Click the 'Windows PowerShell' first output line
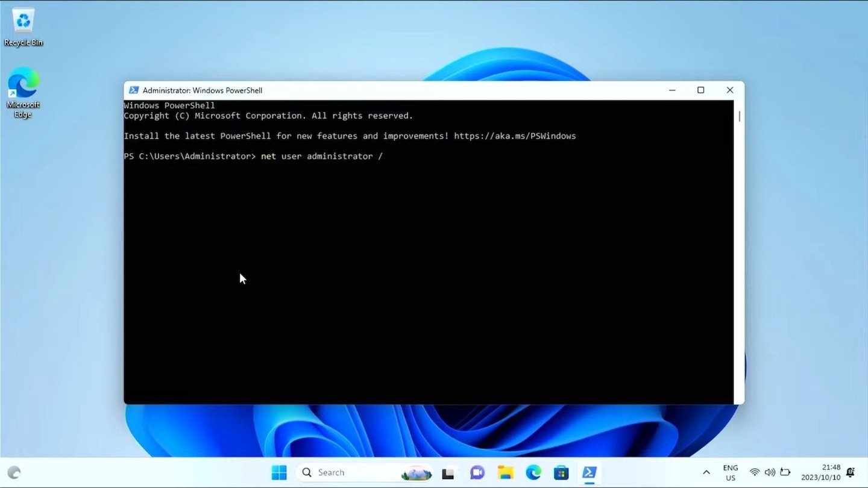Screen dimensions: 868x488 pyautogui.click(x=169, y=105)
